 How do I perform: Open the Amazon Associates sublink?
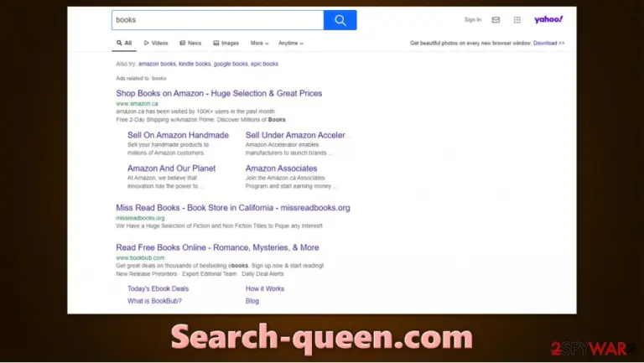pos(282,169)
